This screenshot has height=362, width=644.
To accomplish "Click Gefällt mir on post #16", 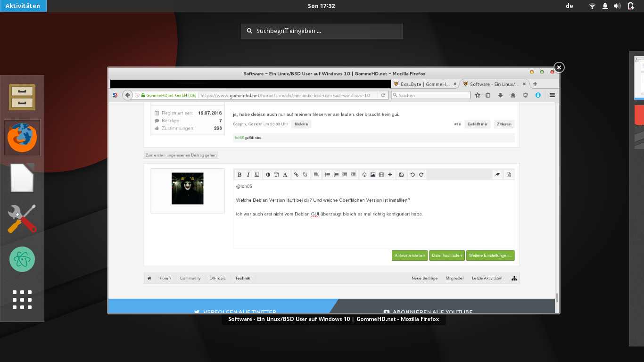I will point(478,124).
